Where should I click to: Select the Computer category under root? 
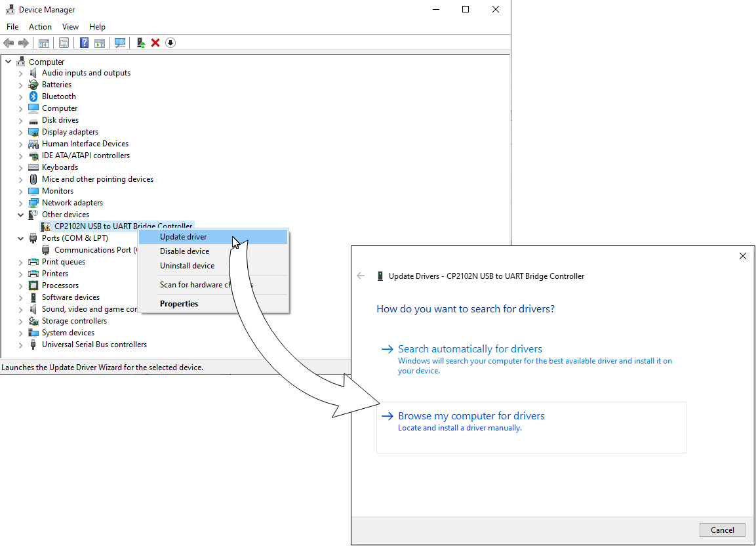point(59,108)
